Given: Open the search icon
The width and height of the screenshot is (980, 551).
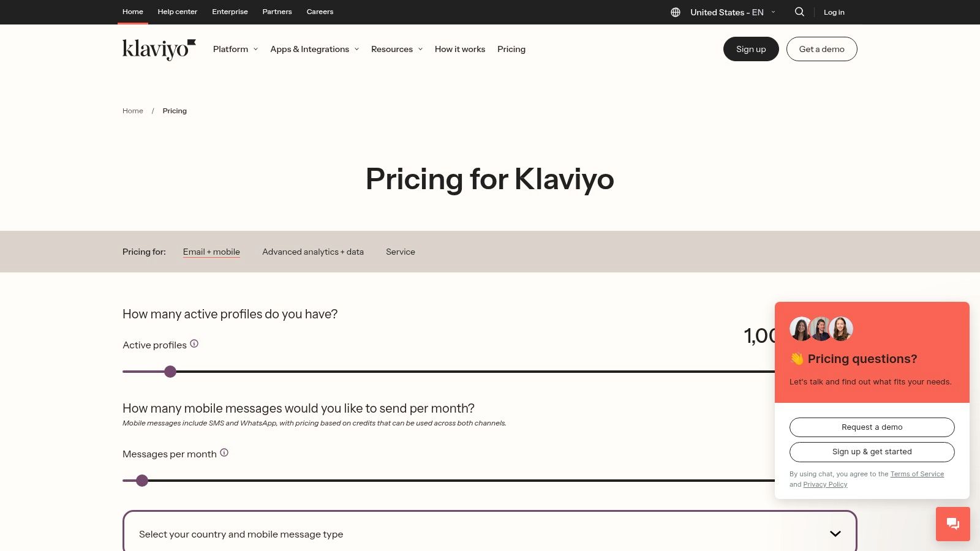Looking at the screenshot, I should [x=799, y=12].
